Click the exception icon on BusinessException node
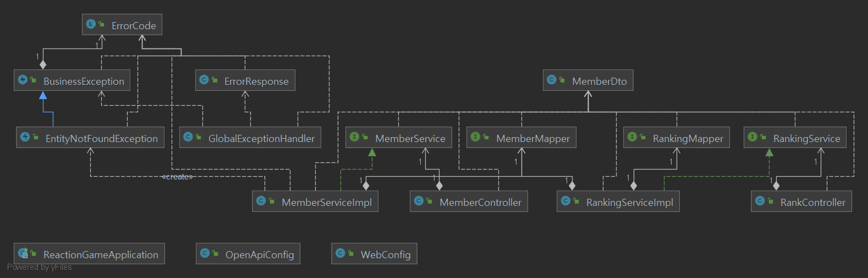Viewport: 868px width, 278px height. pos(23,80)
